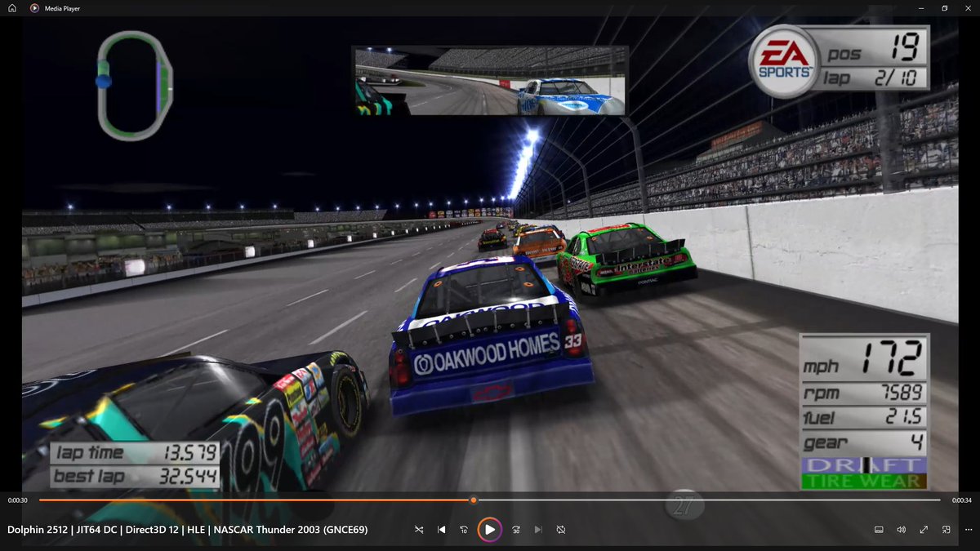Click the seek bar position thumb
The image size is (980, 551).
point(473,500)
